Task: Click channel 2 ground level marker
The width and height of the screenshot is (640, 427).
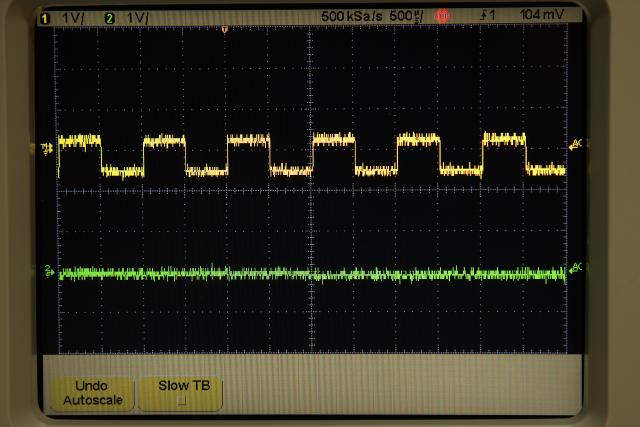Action: [49, 271]
